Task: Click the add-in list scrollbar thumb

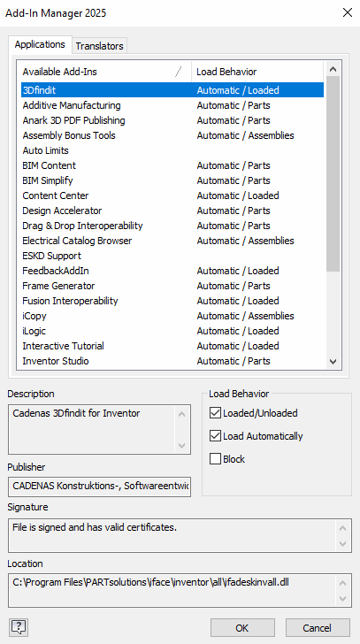Action: click(x=333, y=174)
